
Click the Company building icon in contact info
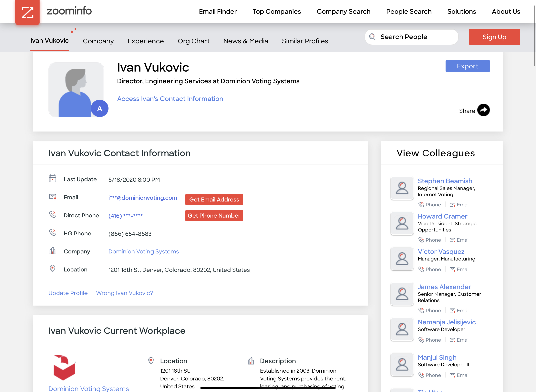(53, 250)
